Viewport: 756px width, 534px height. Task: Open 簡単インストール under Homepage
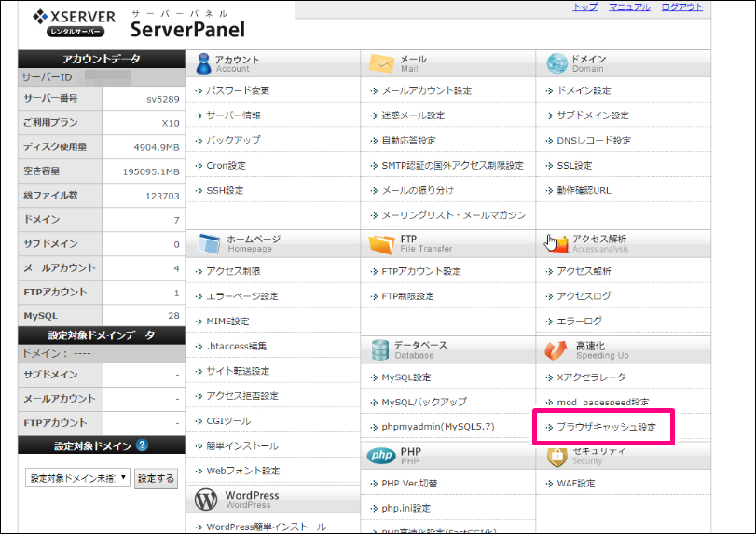242,445
